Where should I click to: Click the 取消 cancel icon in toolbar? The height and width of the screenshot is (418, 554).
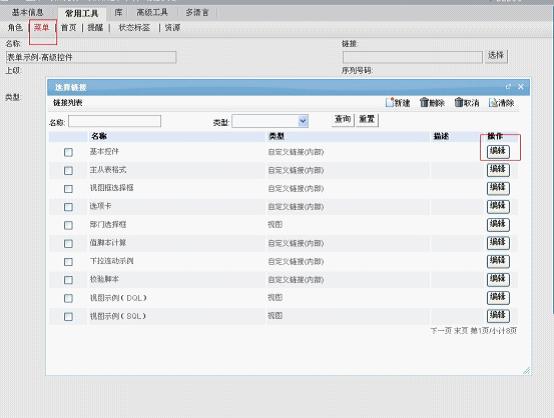click(459, 102)
